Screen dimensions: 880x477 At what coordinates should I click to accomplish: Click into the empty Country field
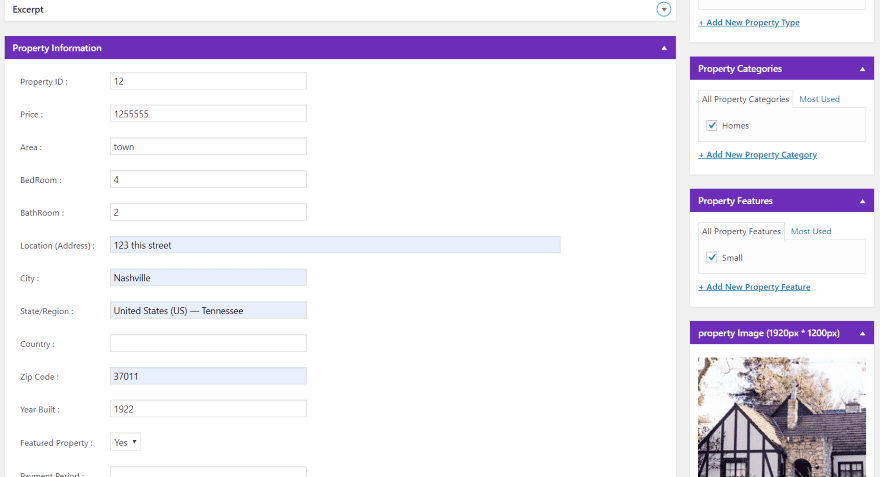pos(208,343)
